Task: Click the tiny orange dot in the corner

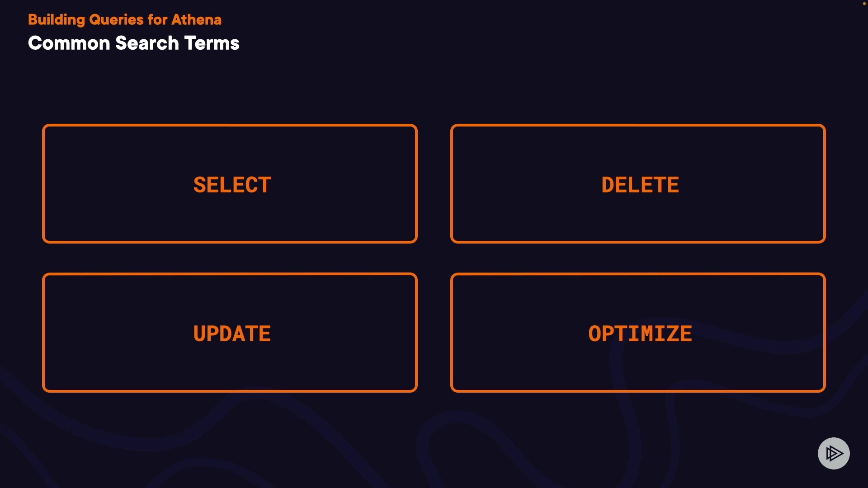Action: (864, 4)
